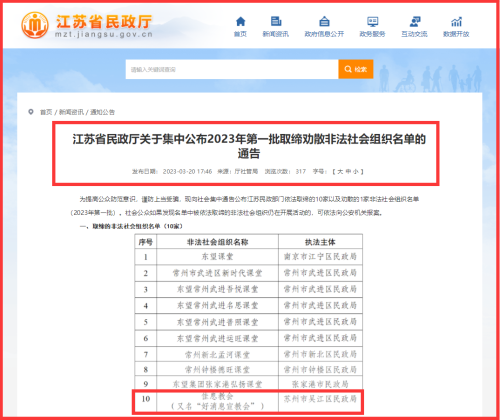Viewport: 500px width, 420px height.
Task: Set font size to 大
Action: pyautogui.click(x=340, y=171)
